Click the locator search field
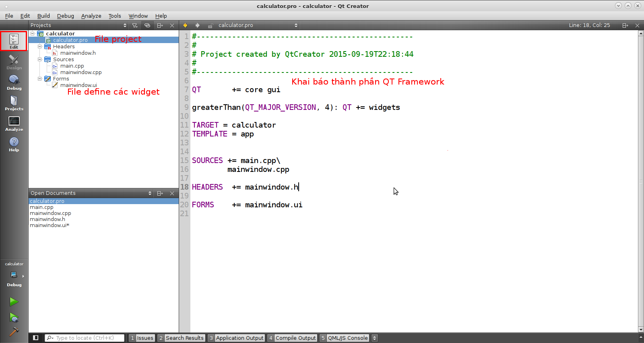This screenshot has height=343, width=644. pyautogui.click(x=85, y=338)
